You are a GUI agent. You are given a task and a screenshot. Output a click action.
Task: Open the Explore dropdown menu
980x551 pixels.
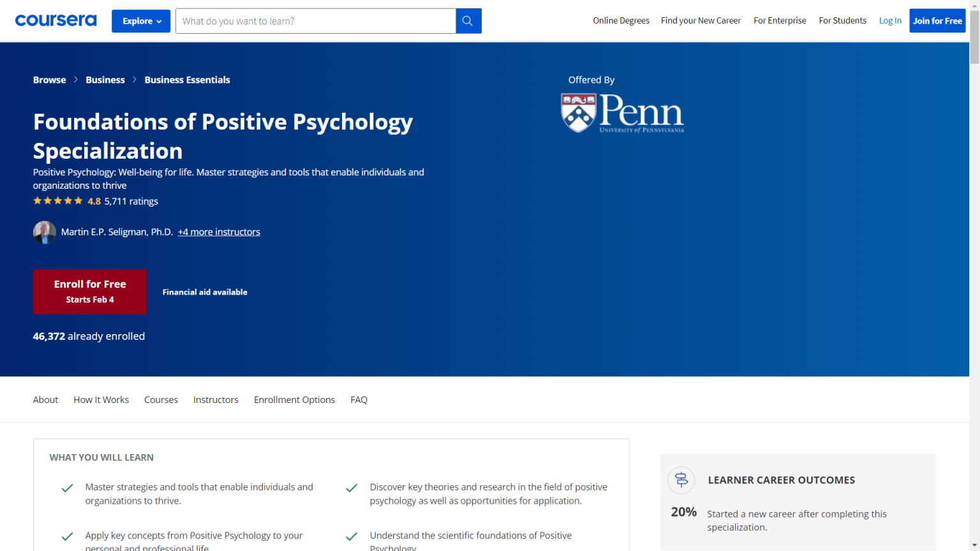click(x=141, y=21)
